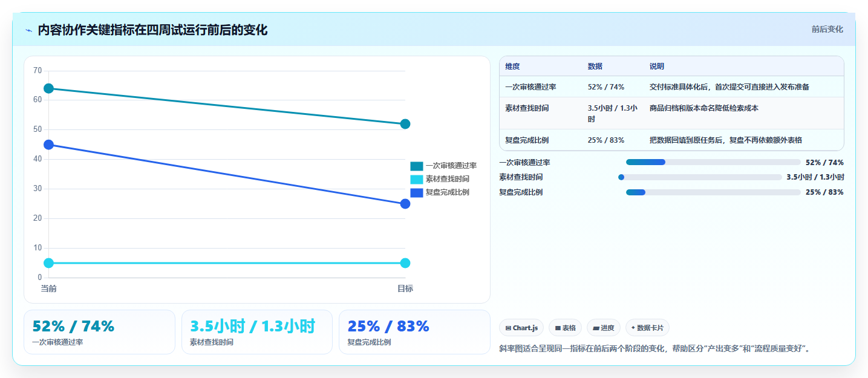The image size is (868, 378).
Task: Click the 进度 tag icon
Action: [596, 328]
